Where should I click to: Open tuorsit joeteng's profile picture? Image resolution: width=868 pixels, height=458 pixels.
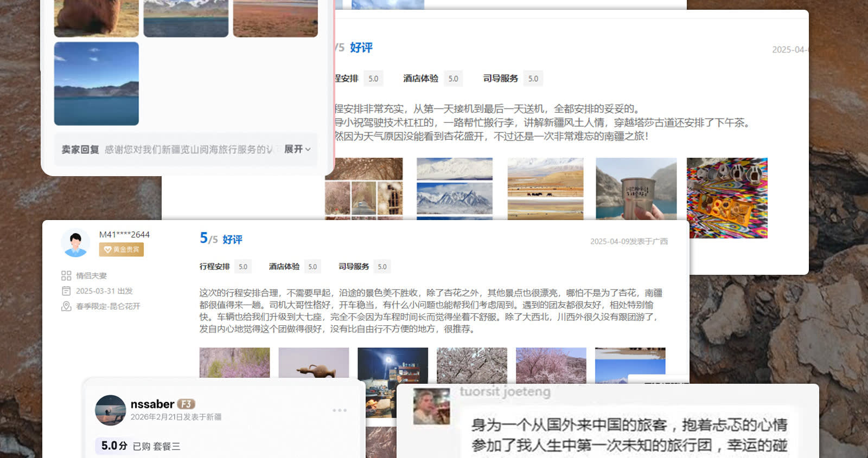[431, 407]
